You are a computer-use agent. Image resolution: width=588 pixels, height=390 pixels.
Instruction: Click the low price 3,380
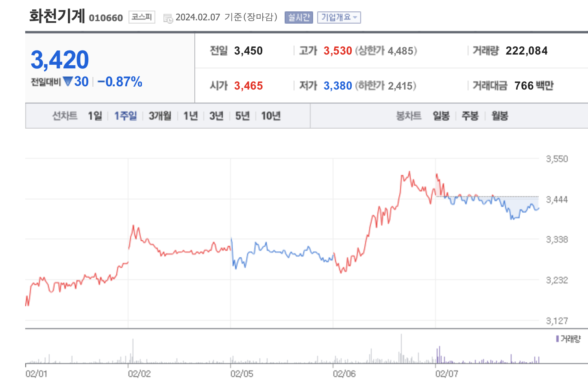[338, 86]
